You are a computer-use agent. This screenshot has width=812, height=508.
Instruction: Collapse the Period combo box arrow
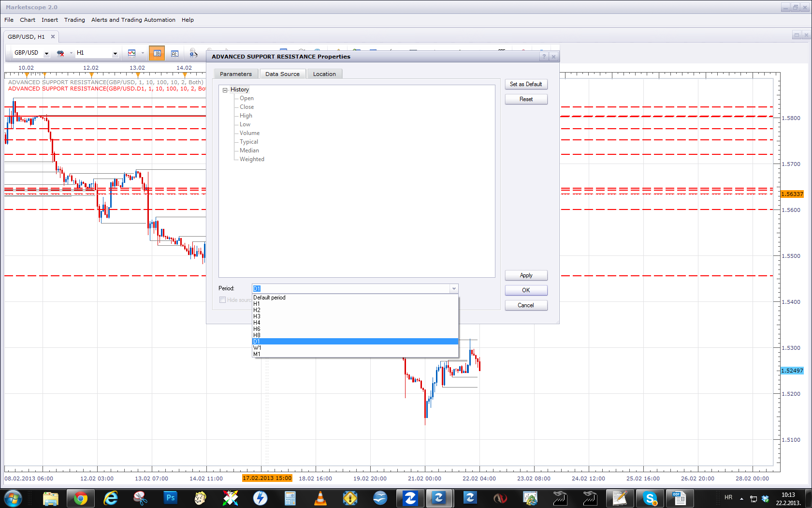(454, 289)
